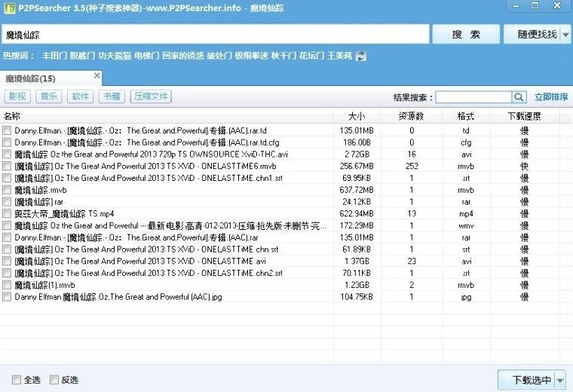
Task: Click the 1.37GB size cell
Action: pos(357,262)
